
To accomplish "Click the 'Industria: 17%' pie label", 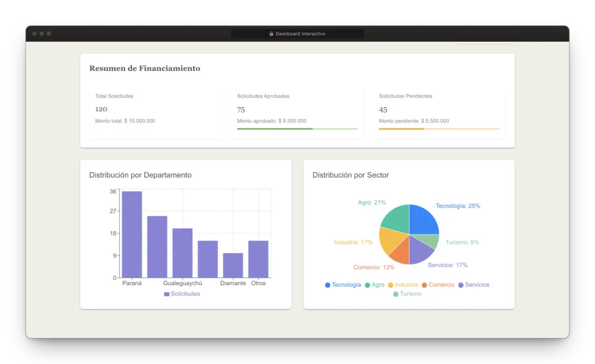I will [x=353, y=242].
